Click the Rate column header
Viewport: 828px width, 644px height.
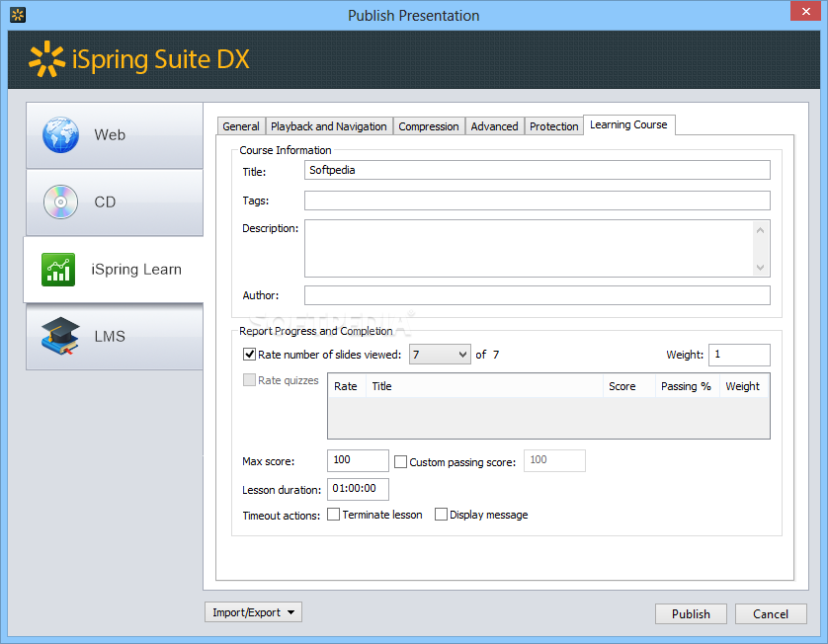(346, 386)
